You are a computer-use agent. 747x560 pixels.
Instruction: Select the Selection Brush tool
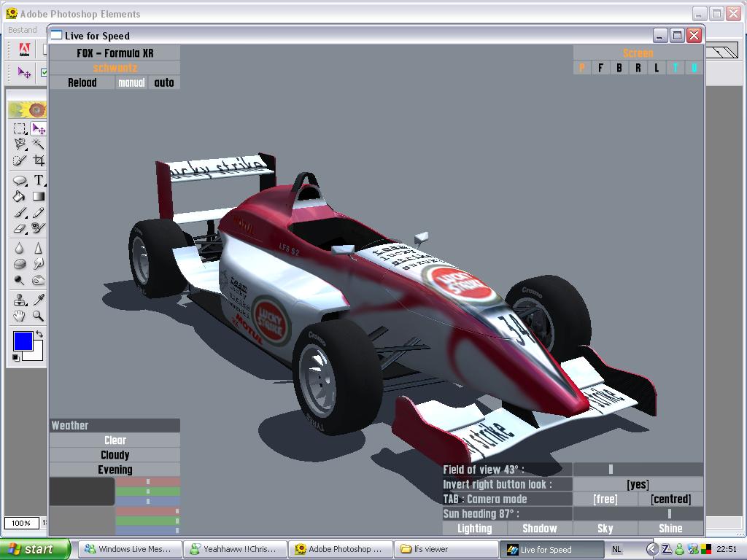[20, 160]
